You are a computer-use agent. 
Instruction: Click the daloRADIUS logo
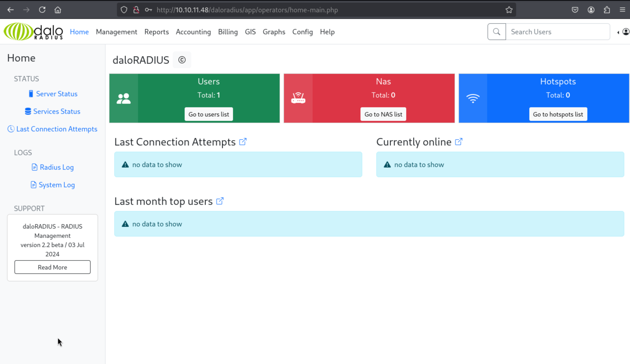[x=33, y=31]
